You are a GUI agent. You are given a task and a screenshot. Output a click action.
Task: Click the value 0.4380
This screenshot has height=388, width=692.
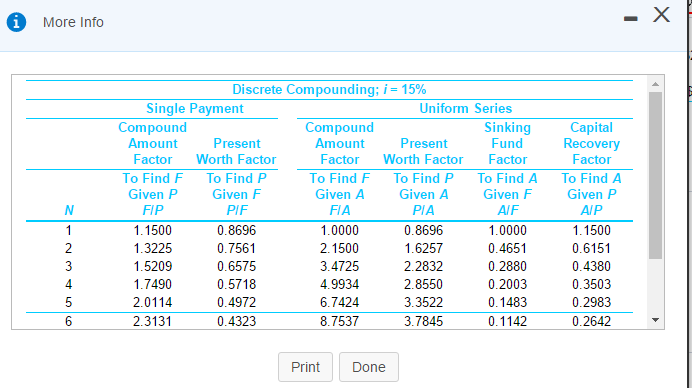(x=591, y=267)
